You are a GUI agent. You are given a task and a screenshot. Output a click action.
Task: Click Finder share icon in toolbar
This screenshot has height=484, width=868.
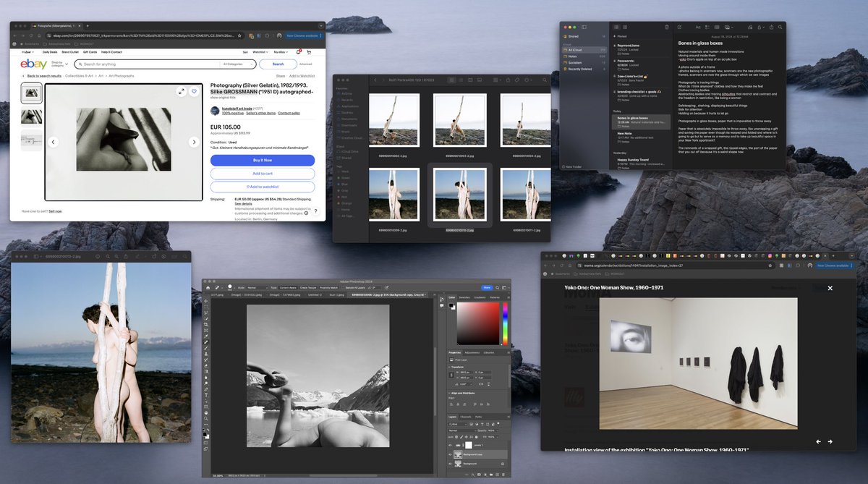[508, 80]
